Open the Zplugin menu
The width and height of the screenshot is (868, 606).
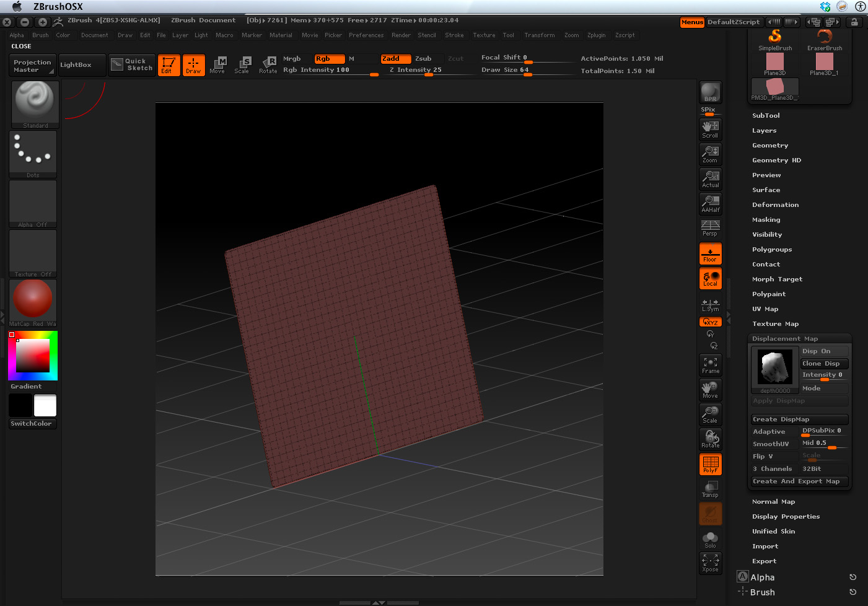coord(596,35)
